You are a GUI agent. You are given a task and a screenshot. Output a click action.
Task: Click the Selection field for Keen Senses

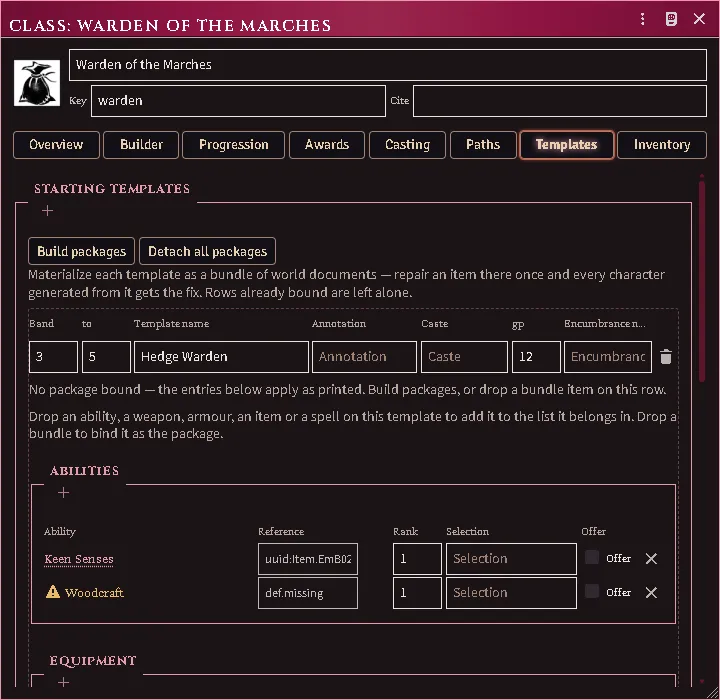(x=511, y=559)
